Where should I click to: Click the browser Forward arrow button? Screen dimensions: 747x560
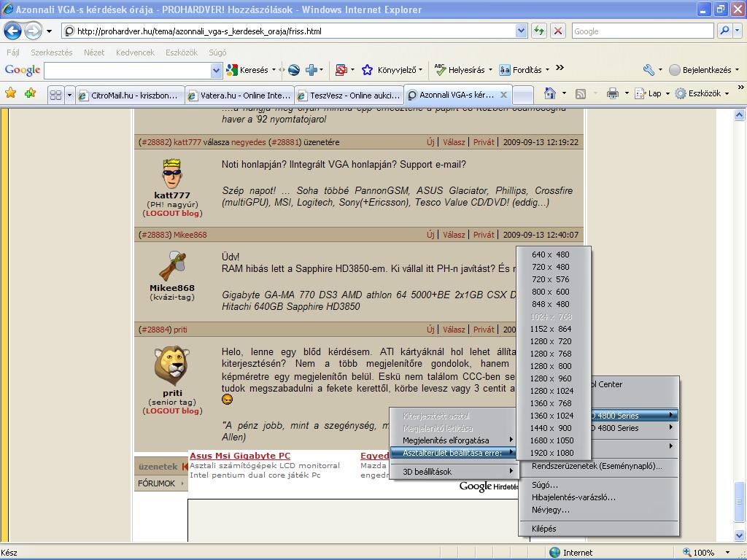point(33,31)
